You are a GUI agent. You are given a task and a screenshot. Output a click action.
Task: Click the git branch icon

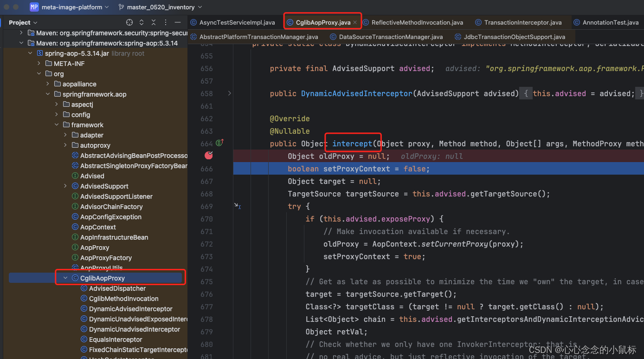[121, 7]
